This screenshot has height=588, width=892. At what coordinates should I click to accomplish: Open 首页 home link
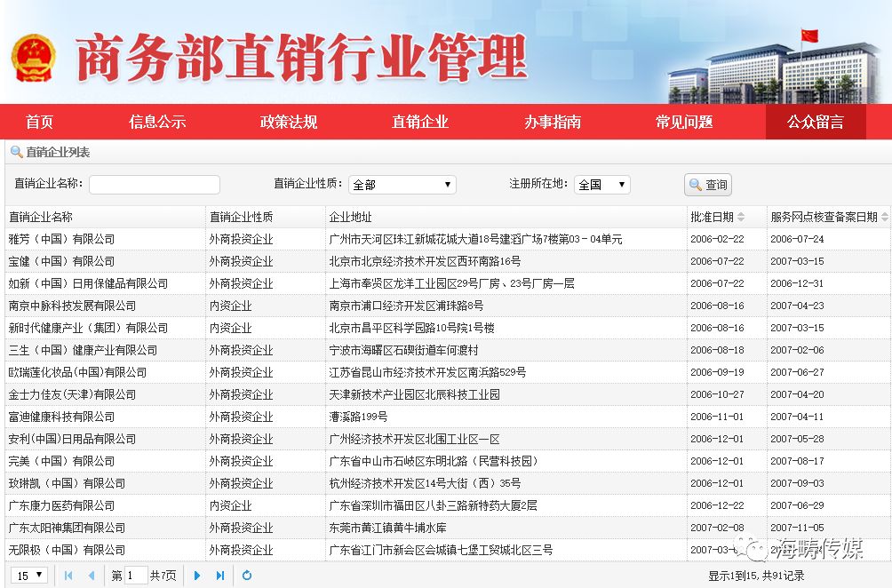point(39,123)
